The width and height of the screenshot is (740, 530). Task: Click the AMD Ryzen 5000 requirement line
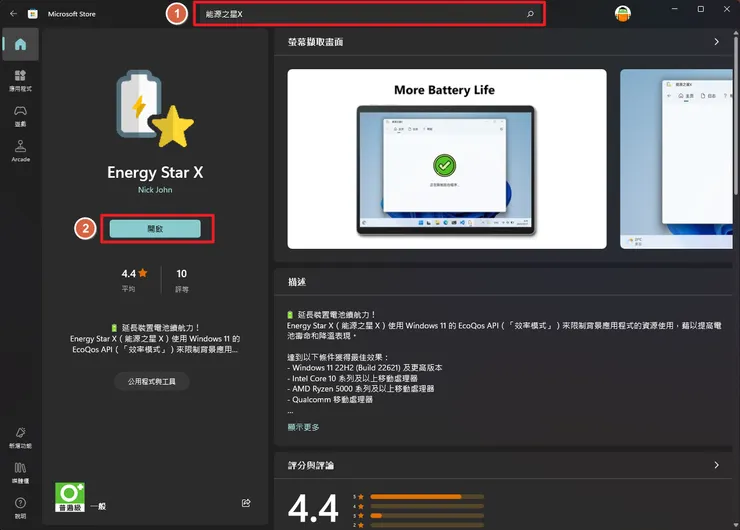(361, 389)
